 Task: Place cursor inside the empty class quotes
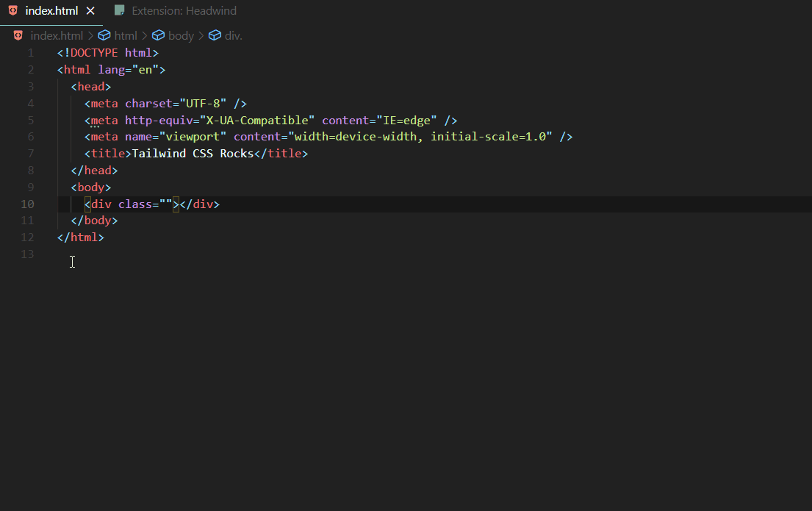[x=166, y=204]
